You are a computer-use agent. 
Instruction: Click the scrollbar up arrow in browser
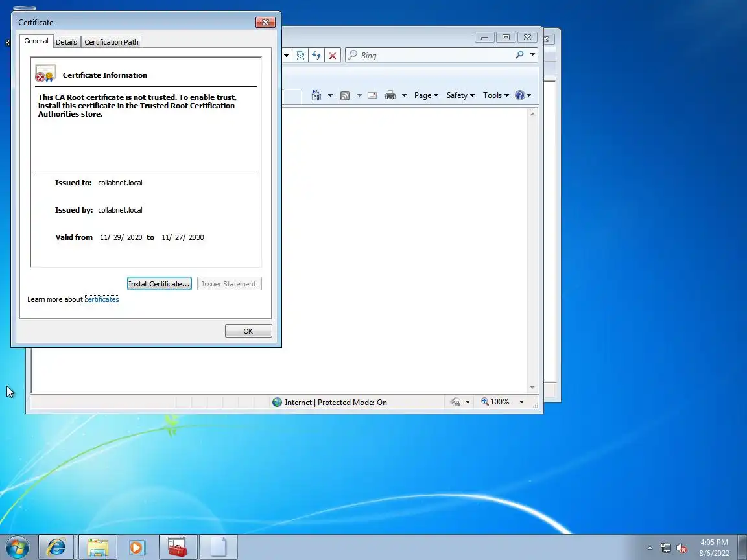532,114
